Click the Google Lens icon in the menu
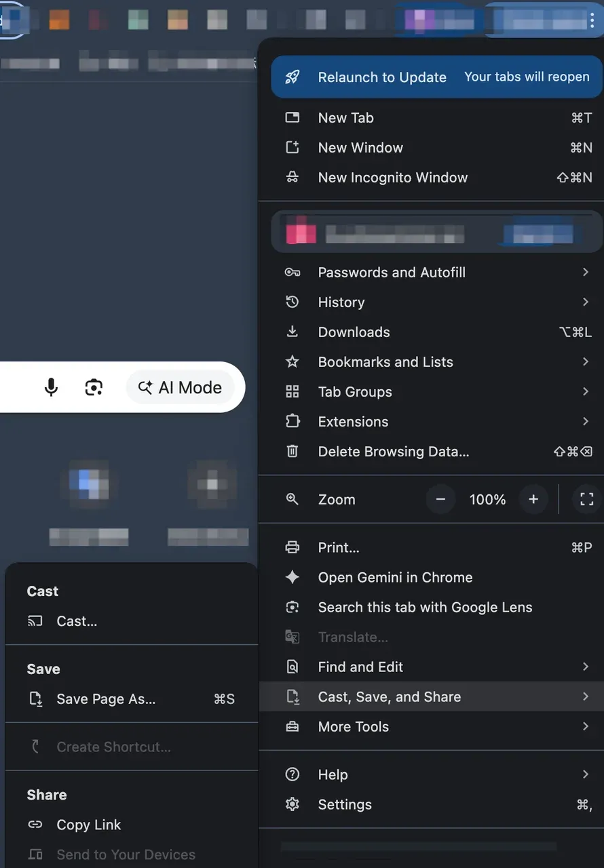This screenshot has height=868, width=604. [x=292, y=608]
